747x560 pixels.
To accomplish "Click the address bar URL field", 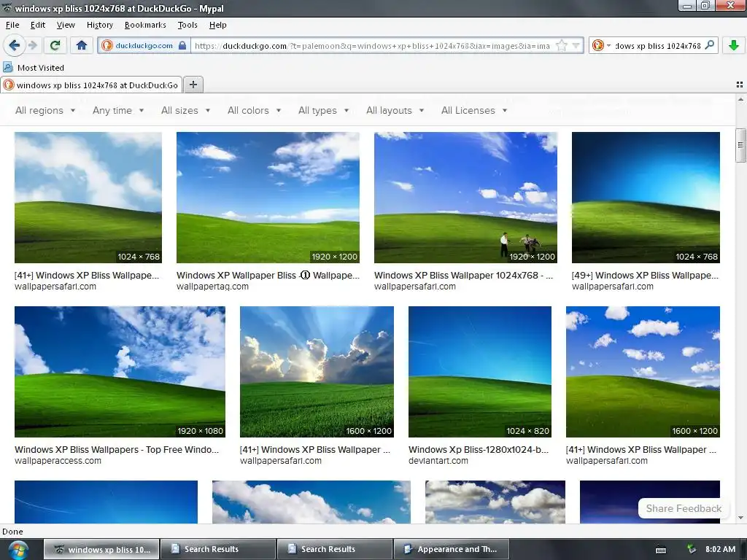I will click(x=372, y=45).
